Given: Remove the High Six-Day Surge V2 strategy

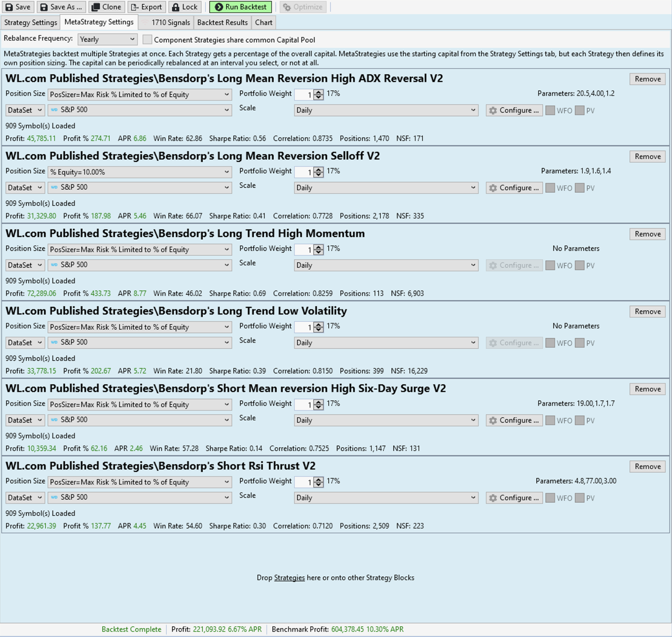Looking at the screenshot, I should point(647,389).
